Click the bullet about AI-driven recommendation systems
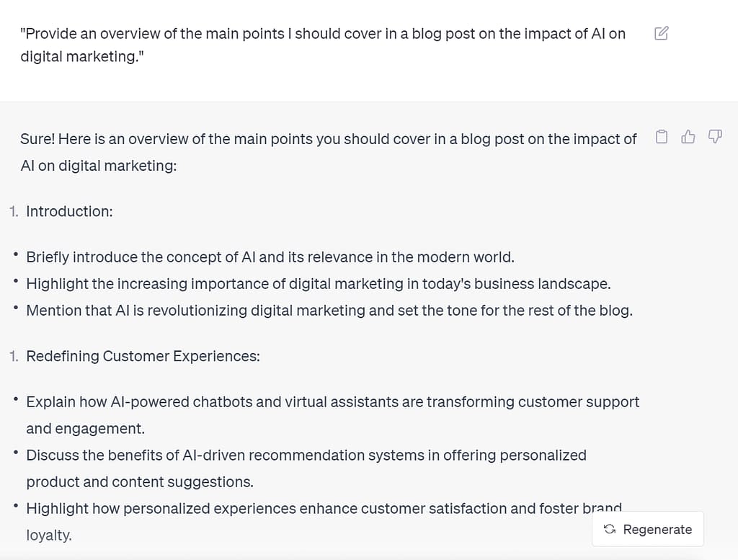The image size is (738, 560). [306, 455]
